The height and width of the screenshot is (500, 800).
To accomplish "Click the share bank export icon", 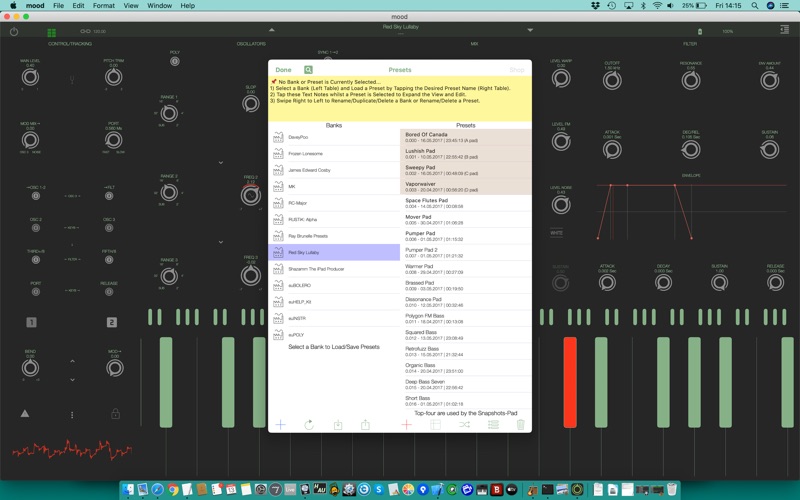I will (365, 424).
